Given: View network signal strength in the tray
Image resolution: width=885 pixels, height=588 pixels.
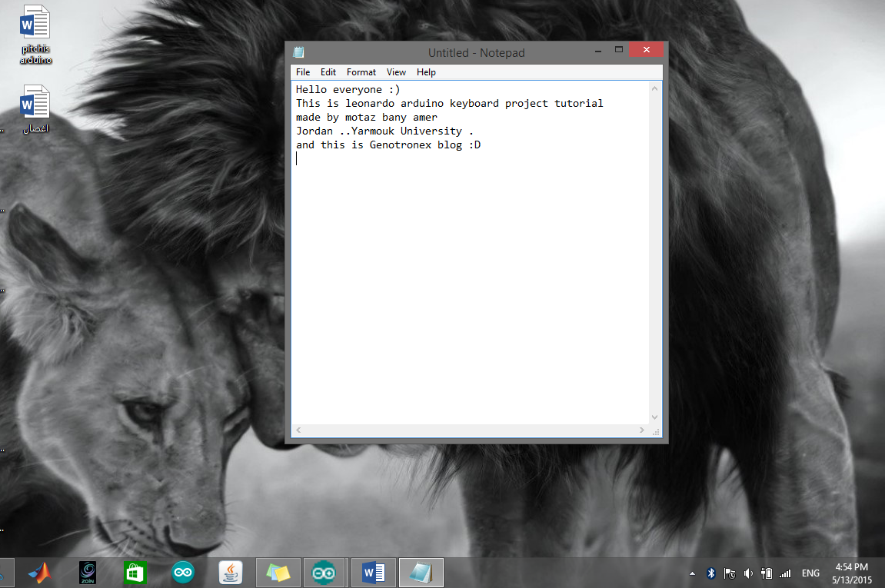Looking at the screenshot, I should [785, 573].
